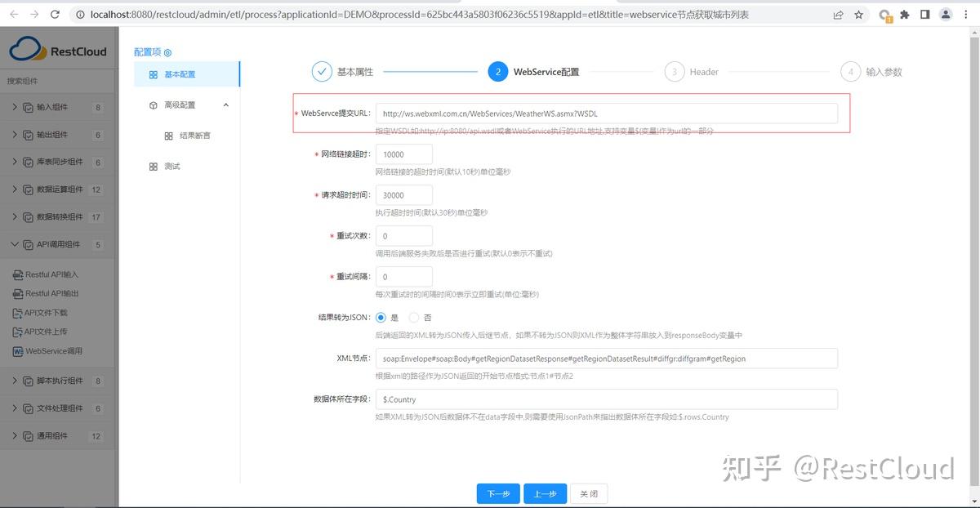Click the 下一步 button

tap(498, 493)
